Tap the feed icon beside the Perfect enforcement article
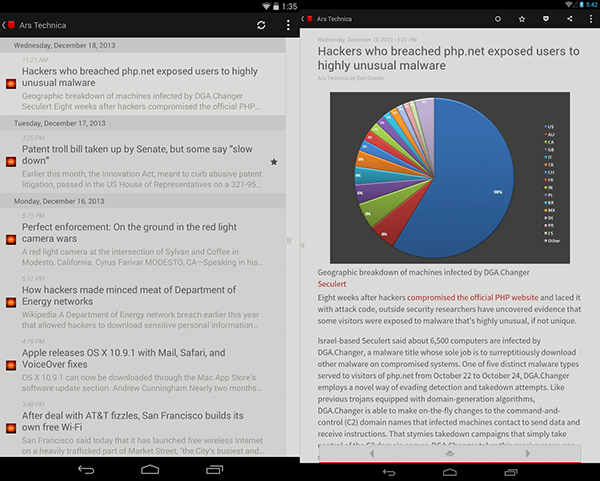 point(11,240)
